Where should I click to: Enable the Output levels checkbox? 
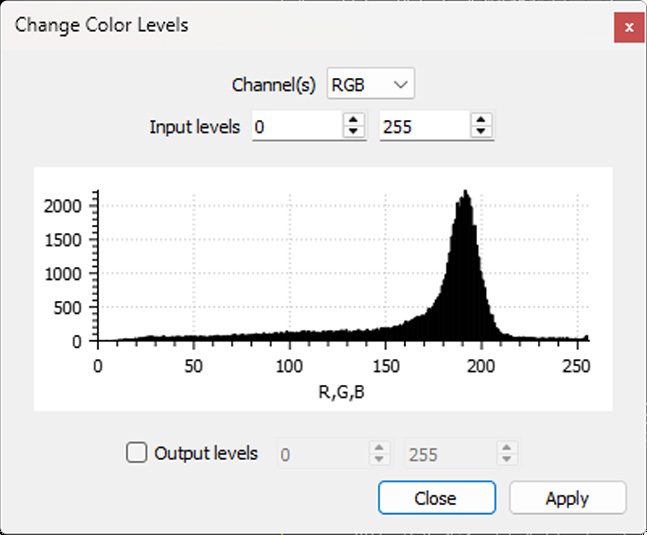(138, 453)
